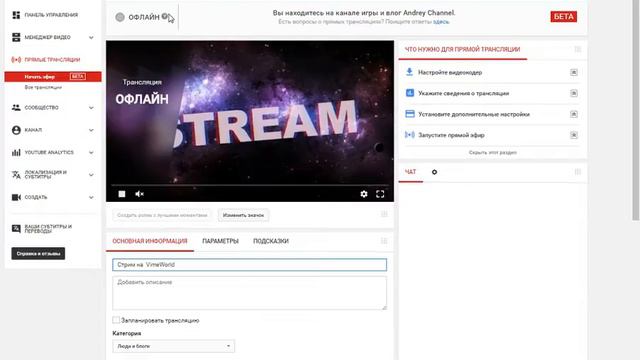Screen dimensions: 640x360
Task: Open Все трансляции in the sidebar
Action: coord(43,87)
